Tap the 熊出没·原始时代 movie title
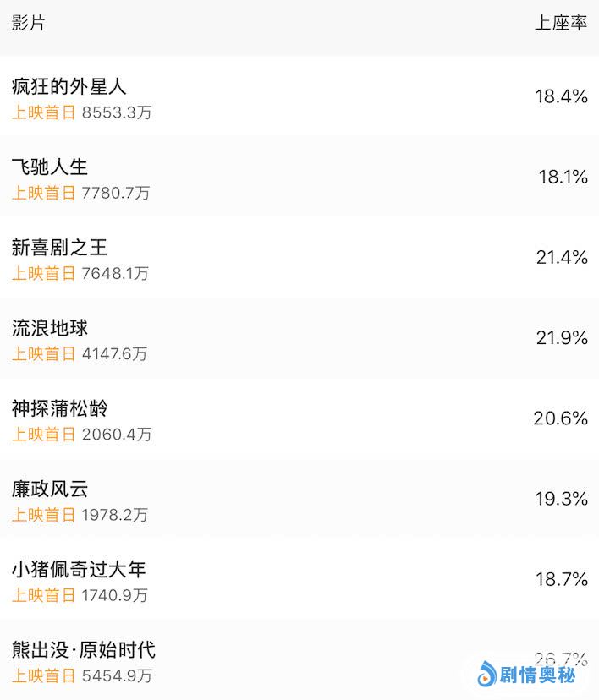This screenshot has height=700, width=599. (x=84, y=650)
